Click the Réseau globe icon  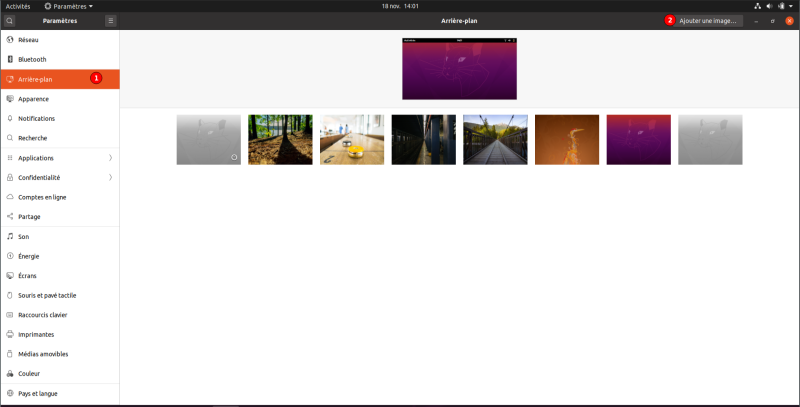click(10, 40)
